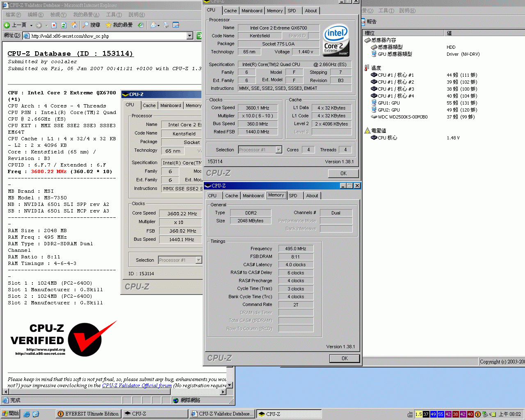Open the 我的最愛 favorites star button
This screenshot has width=525, height=420.
click(119, 25)
